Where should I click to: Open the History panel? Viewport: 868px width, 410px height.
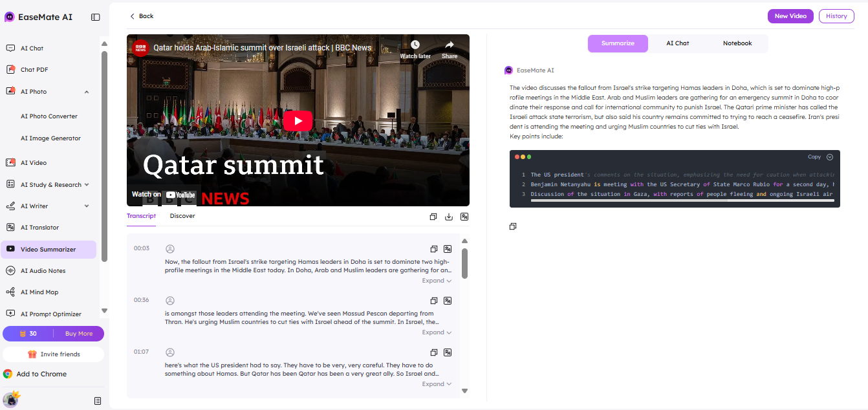(836, 16)
